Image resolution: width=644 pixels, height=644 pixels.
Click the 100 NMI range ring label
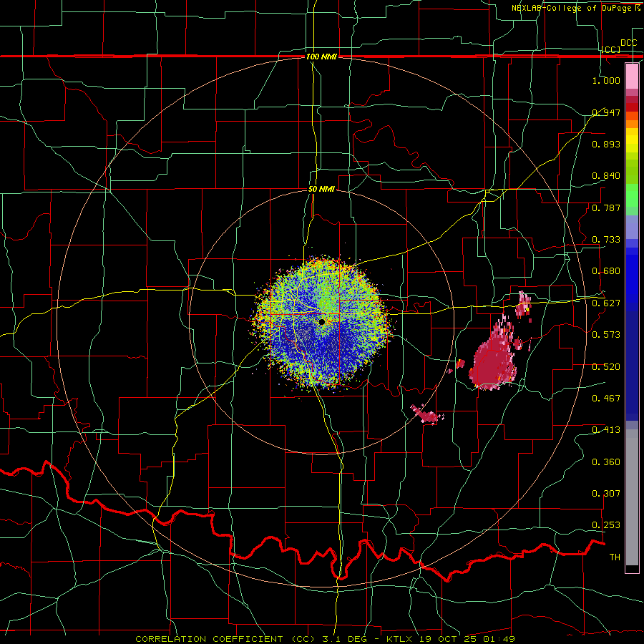[321, 57]
